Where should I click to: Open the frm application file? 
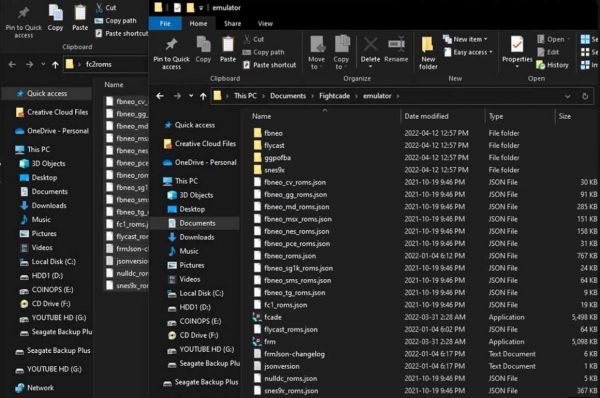coord(269,342)
